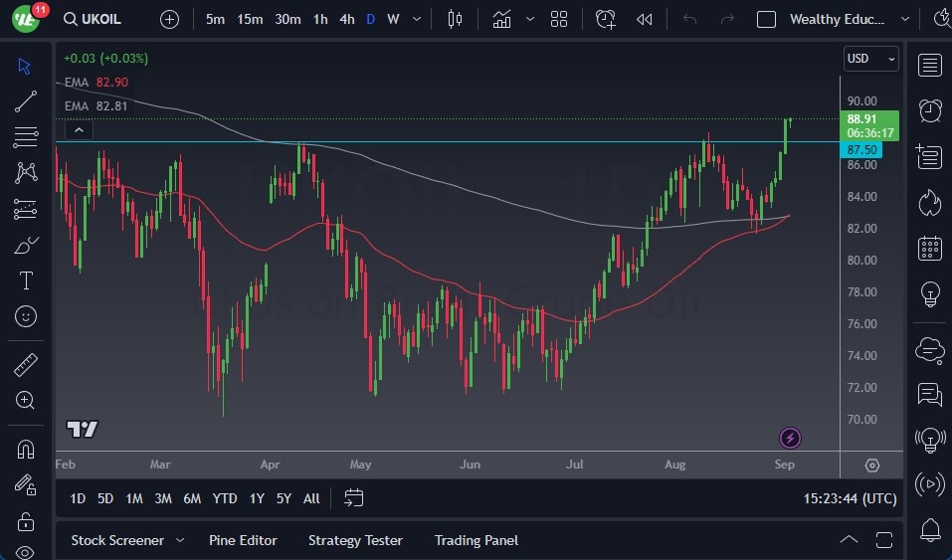Toggle the layout checkbox square

pos(766,19)
